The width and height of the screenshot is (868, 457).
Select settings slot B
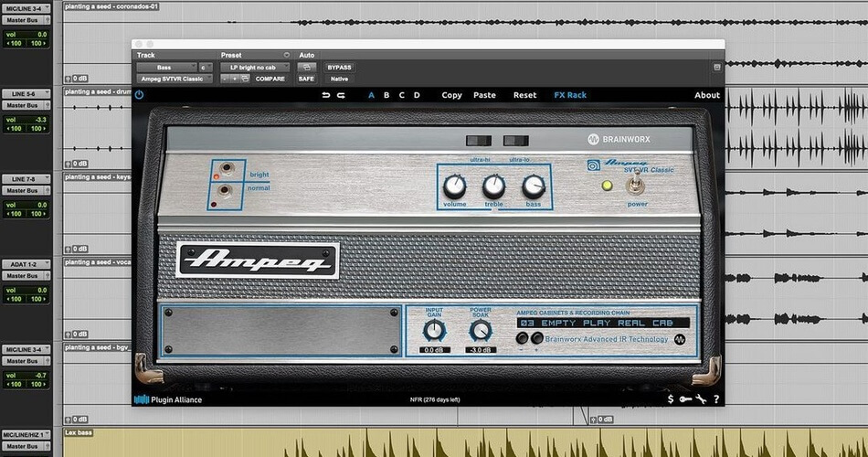pos(386,95)
